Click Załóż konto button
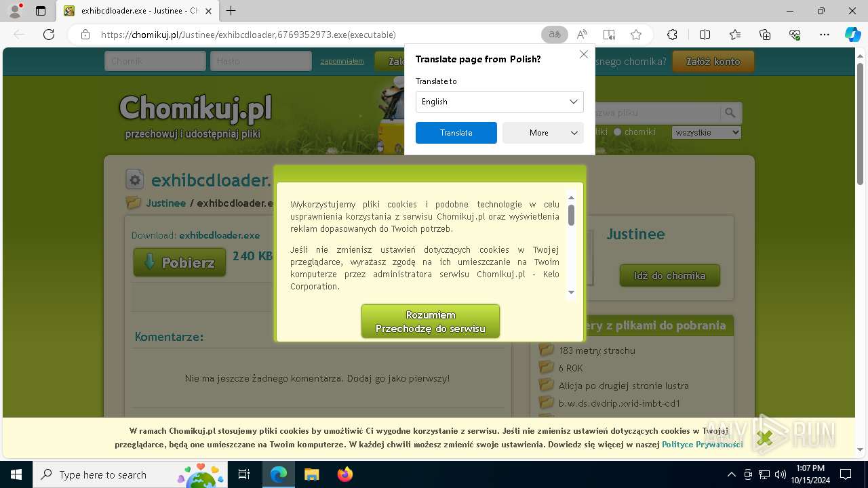The image size is (868, 488). [x=713, y=61]
